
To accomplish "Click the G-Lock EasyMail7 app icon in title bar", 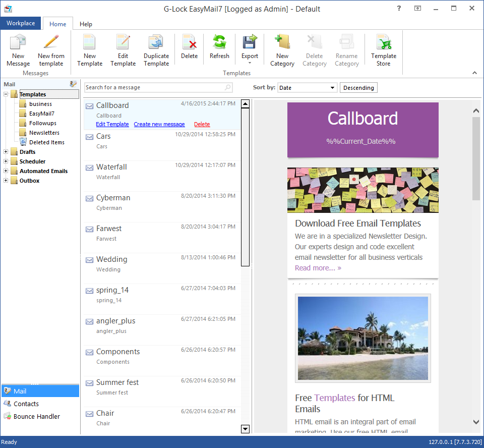I will (8, 9).
